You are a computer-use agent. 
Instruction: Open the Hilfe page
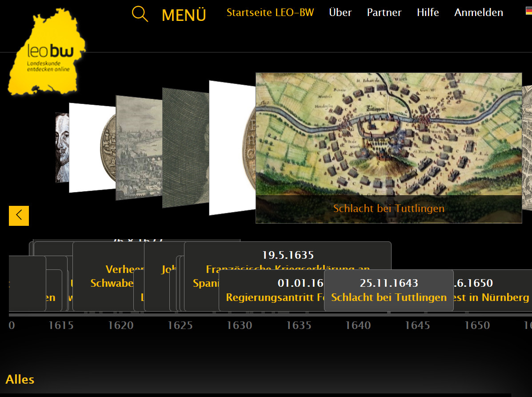[428, 12]
